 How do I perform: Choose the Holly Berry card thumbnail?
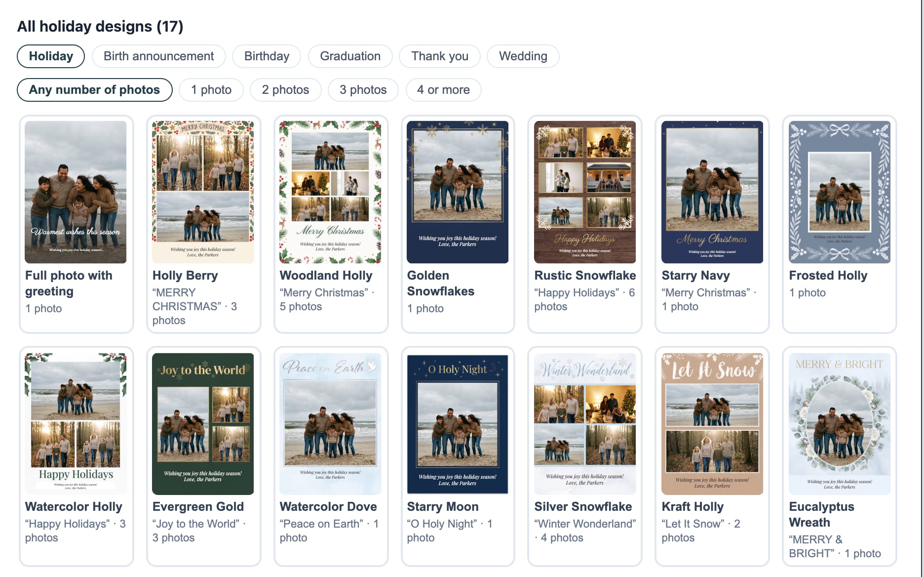pyautogui.click(x=203, y=192)
